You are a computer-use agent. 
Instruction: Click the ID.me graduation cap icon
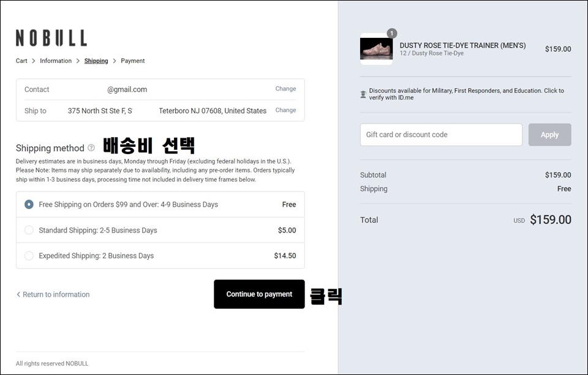pyautogui.click(x=363, y=94)
